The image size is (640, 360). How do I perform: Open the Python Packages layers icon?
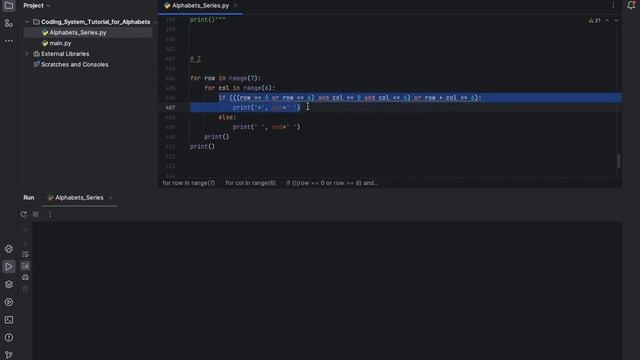[9, 284]
